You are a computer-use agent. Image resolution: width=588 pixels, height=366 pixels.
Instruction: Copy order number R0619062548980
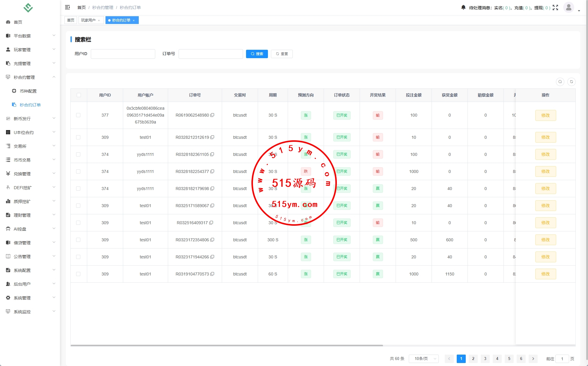[212, 115]
